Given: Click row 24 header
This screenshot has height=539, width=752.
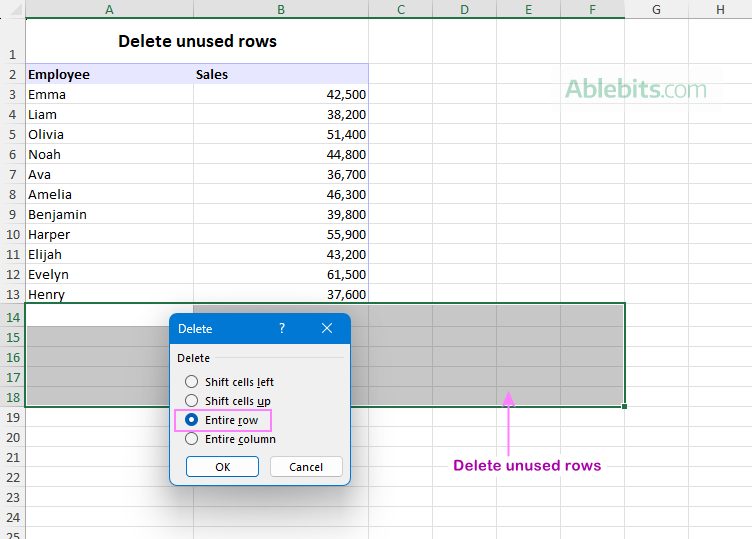Looking at the screenshot, I should click(12, 517).
